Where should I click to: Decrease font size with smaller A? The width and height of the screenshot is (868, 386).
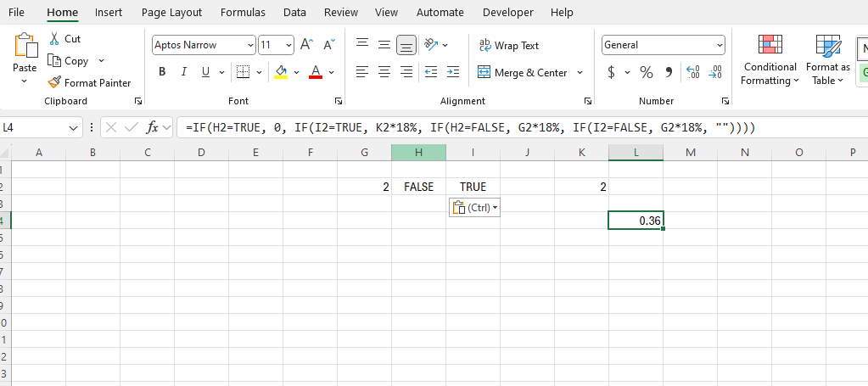pyautogui.click(x=329, y=45)
